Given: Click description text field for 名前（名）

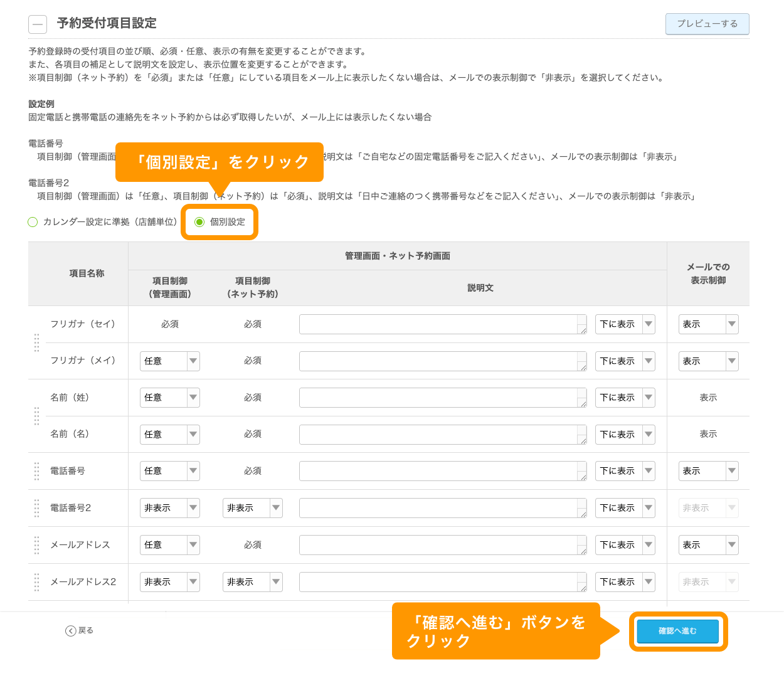Looking at the screenshot, I should click(443, 435).
